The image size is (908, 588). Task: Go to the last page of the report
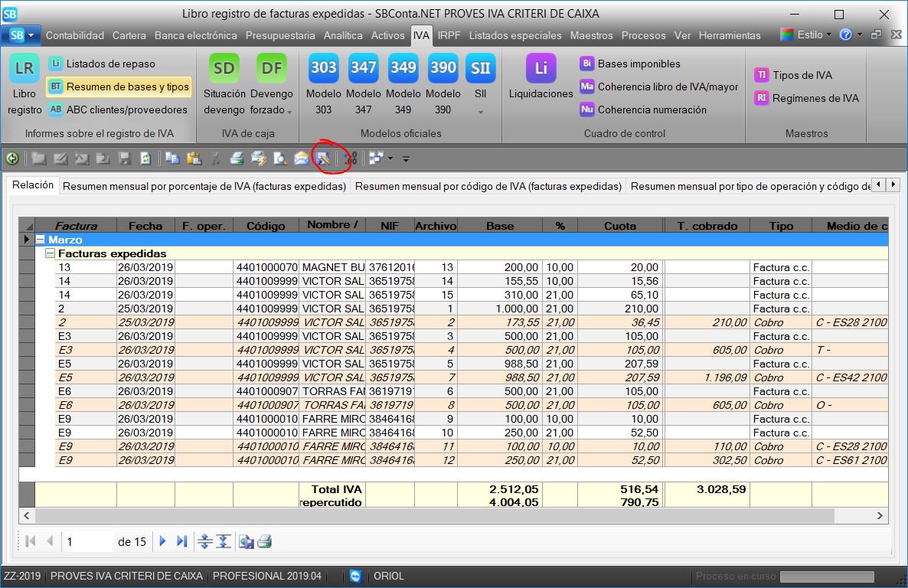coord(181,541)
